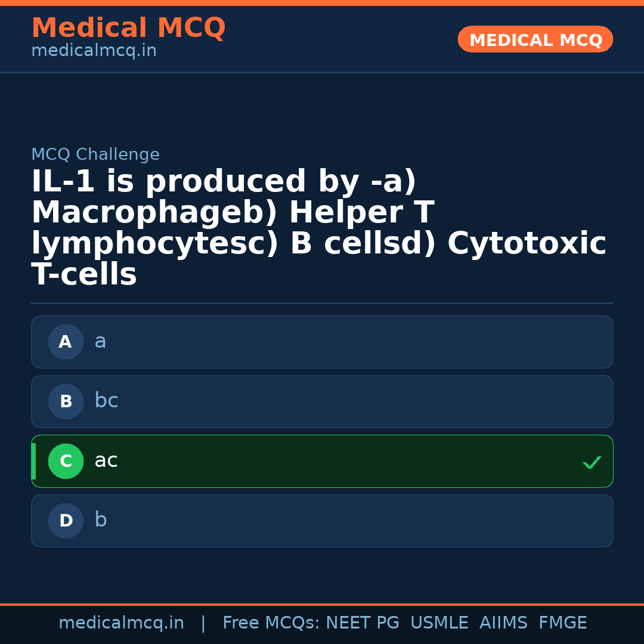Click the MCQ Challenge label
644x644 pixels.
point(95,154)
